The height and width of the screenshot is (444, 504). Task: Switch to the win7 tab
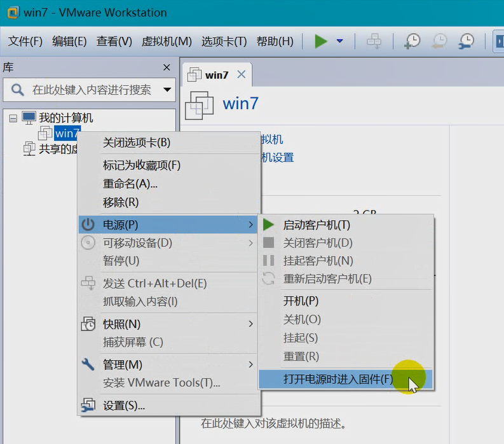[x=217, y=75]
